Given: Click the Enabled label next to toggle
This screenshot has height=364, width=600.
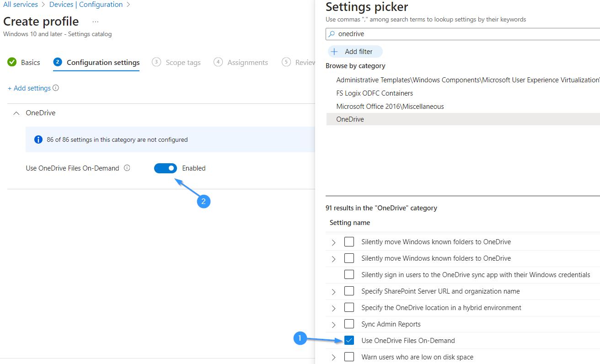Looking at the screenshot, I should pos(194,168).
